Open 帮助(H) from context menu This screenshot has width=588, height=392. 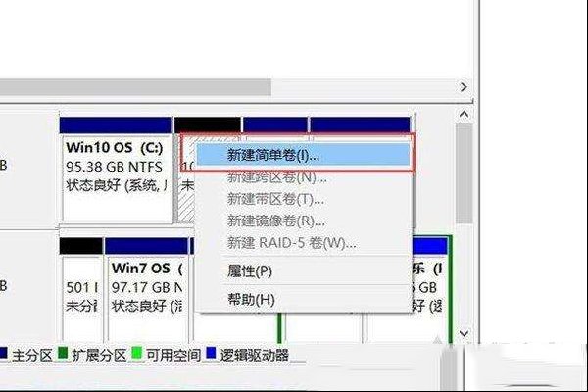(x=303, y=299)
